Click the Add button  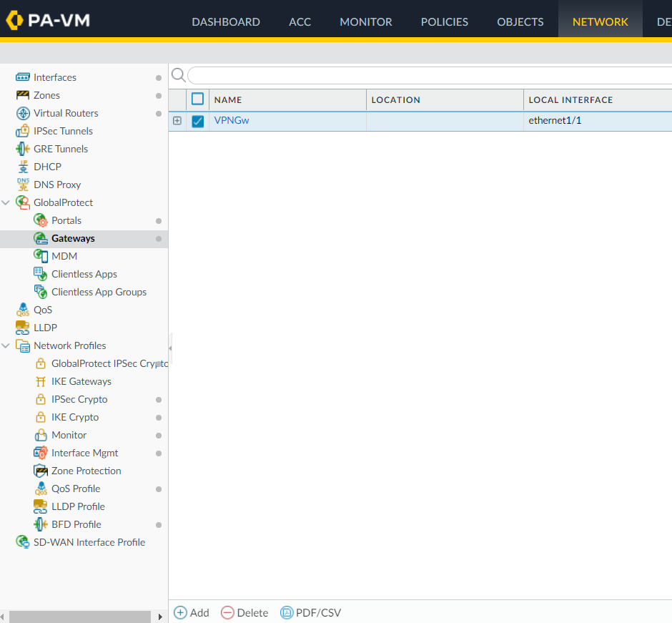coord(192,612)
